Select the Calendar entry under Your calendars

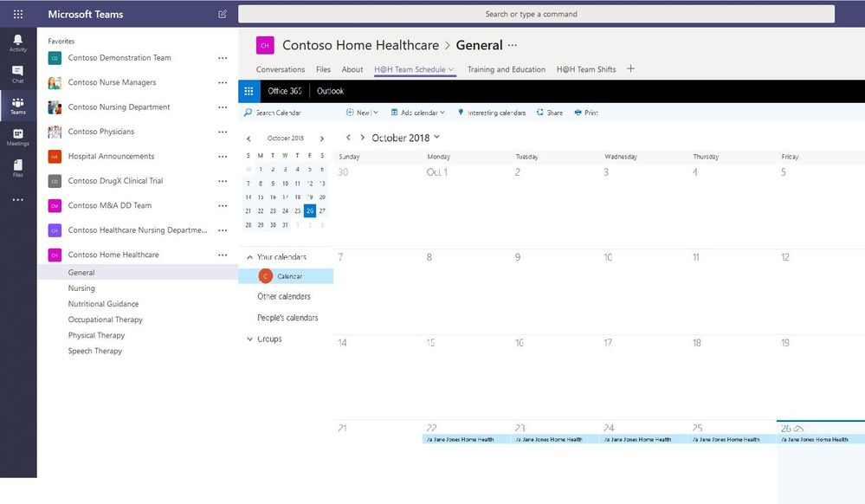click(x=286, y=276)
